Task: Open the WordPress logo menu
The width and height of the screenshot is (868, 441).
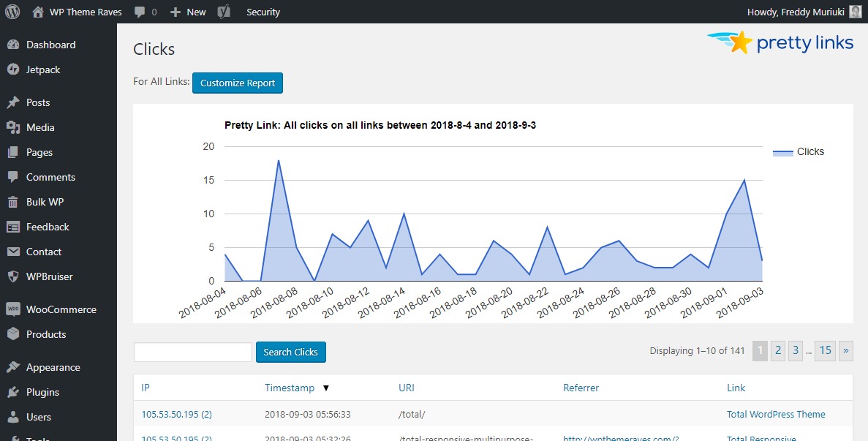Action: (12, 12)
